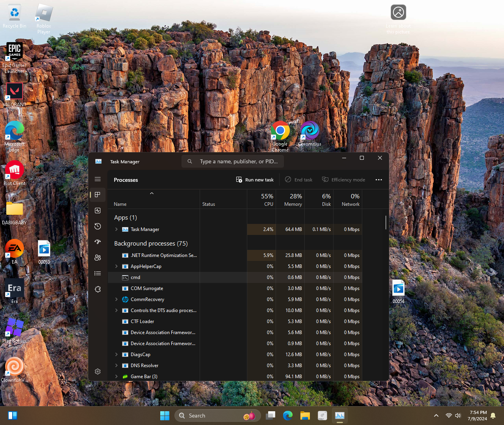504x425 pixels.
Task: Click Run new task button
Action: tap(255, 180)
